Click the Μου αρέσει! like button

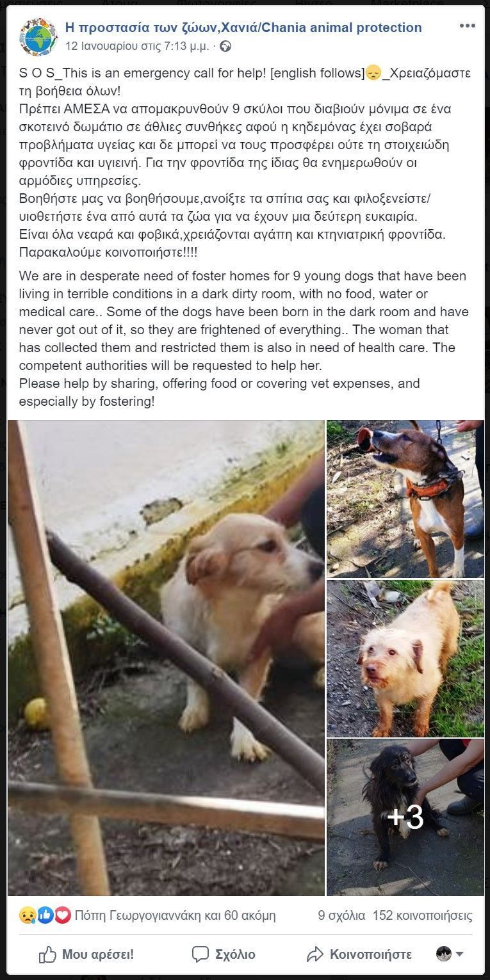click(x=86, y=955)
